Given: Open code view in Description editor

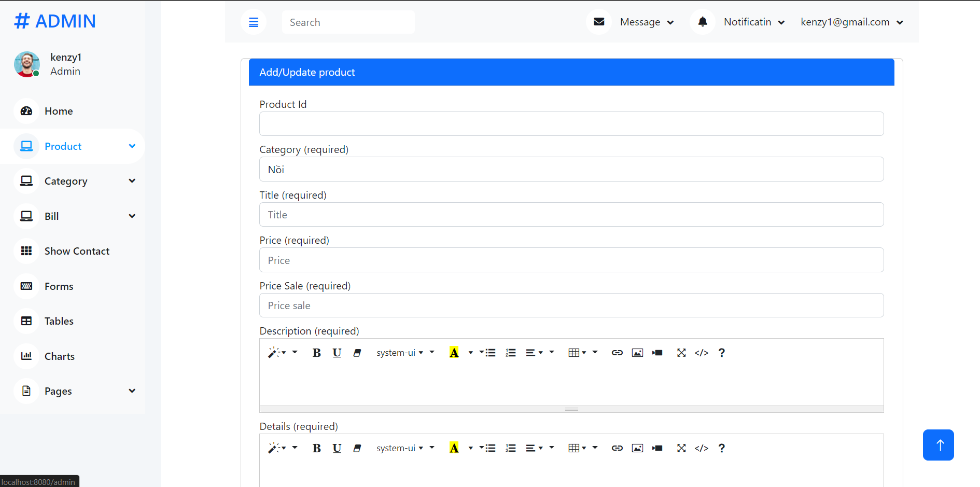Looking at the screenshot, I should (702, 353).
